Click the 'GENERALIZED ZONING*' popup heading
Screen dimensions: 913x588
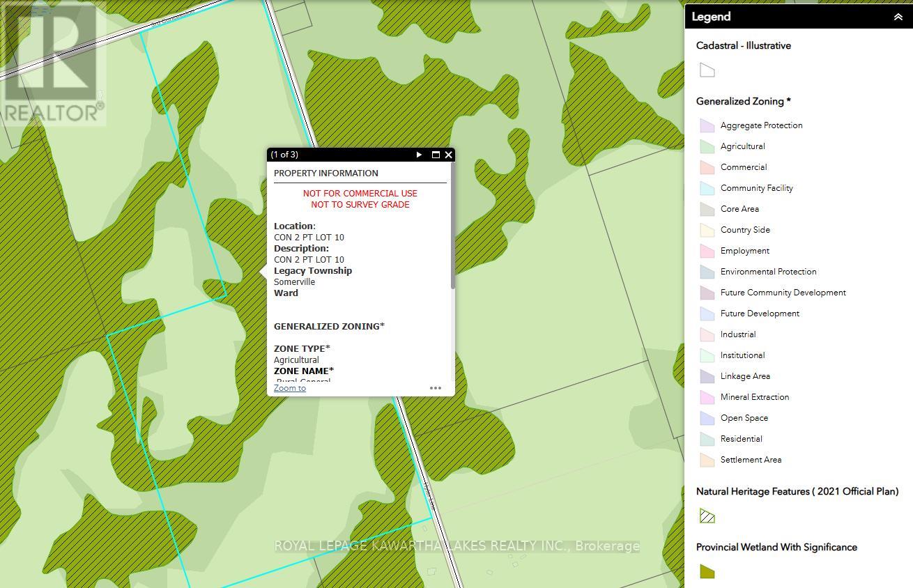pos(329,327)
